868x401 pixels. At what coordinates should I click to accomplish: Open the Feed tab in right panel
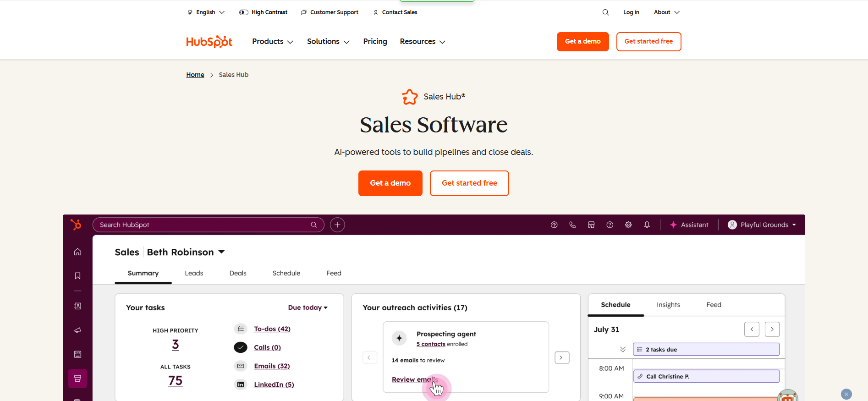tap(714, 305)
